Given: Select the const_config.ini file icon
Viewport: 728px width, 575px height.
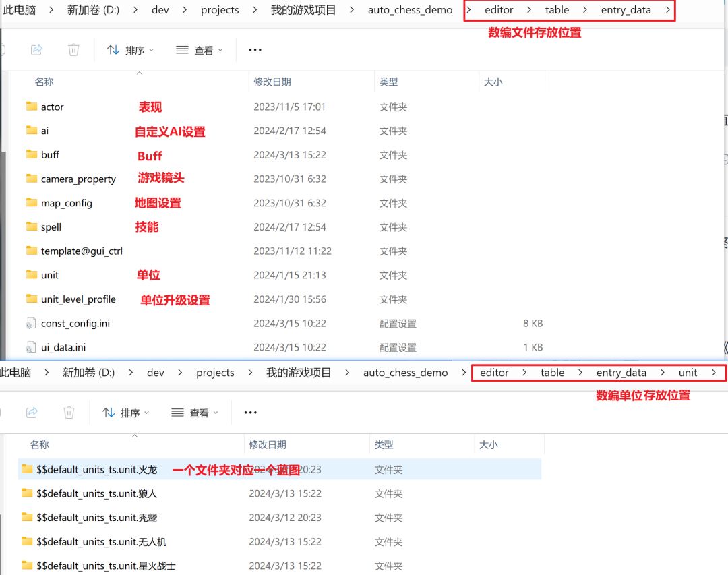Looking at the screenshot, I should pos(31,324).
